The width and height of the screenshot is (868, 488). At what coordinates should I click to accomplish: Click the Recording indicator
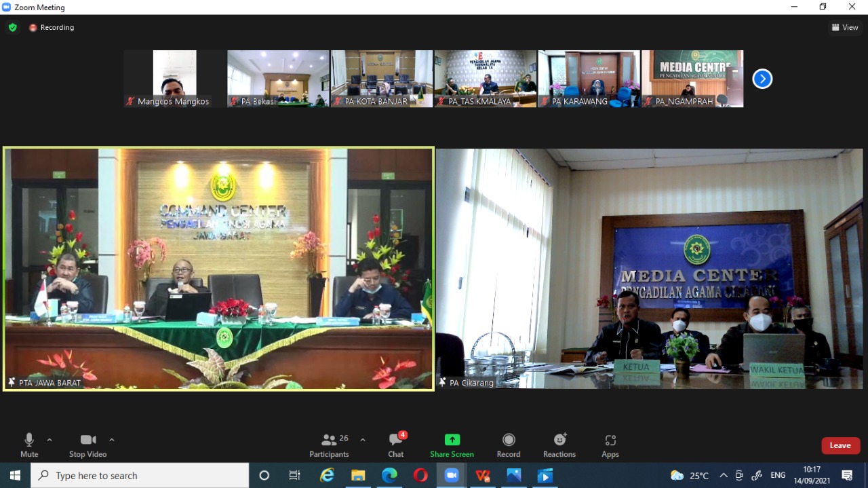(52, 28)
